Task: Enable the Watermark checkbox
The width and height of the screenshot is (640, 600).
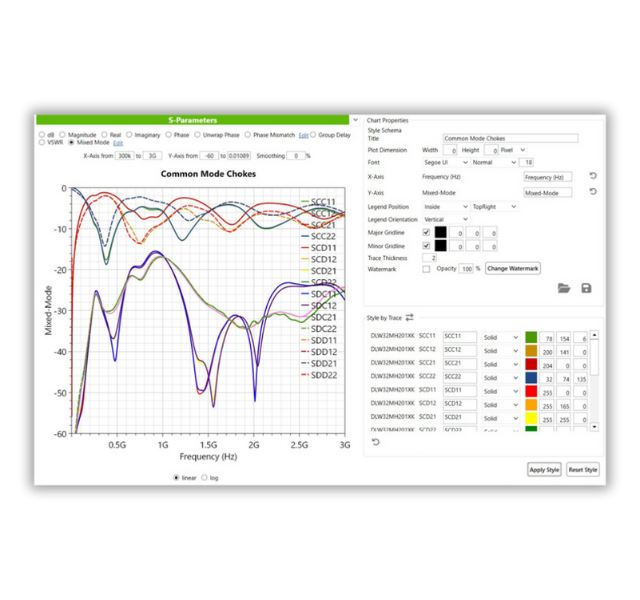Action: 427,269
